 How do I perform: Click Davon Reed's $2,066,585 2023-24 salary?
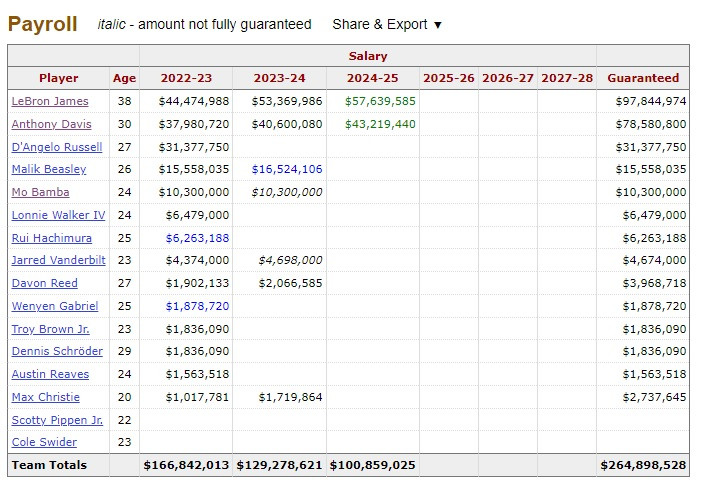(x=290, y=283)
